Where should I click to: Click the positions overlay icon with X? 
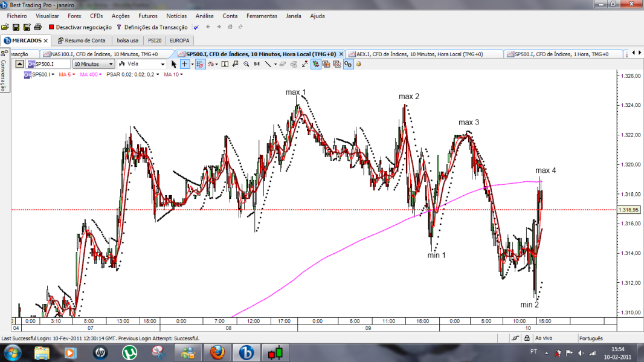tap(336, 64)
